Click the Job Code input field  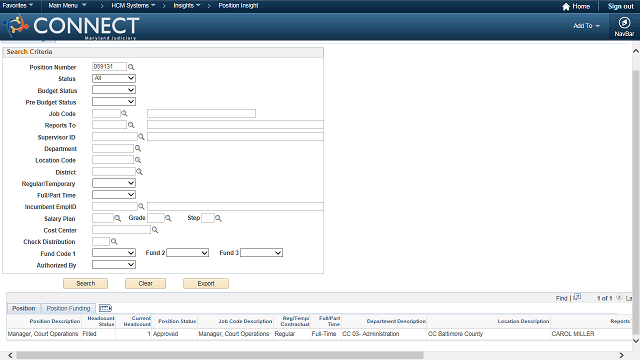click(106, 113)
